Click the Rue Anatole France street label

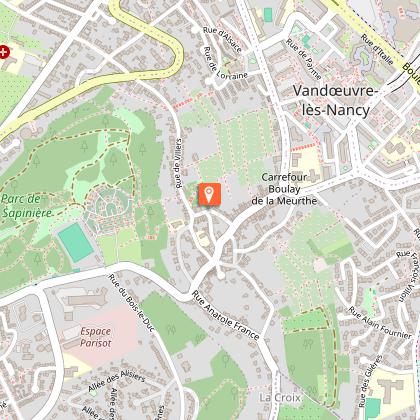pos(225,315)
